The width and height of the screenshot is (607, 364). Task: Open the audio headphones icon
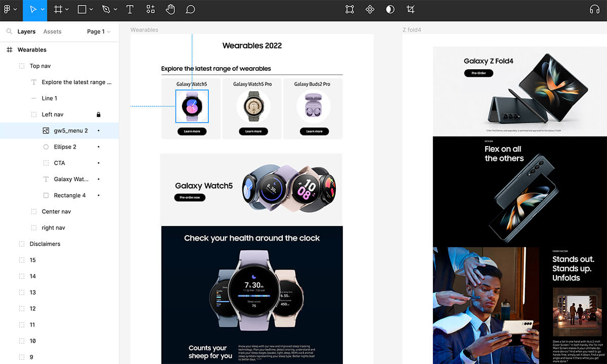click(x=594, y=9)
